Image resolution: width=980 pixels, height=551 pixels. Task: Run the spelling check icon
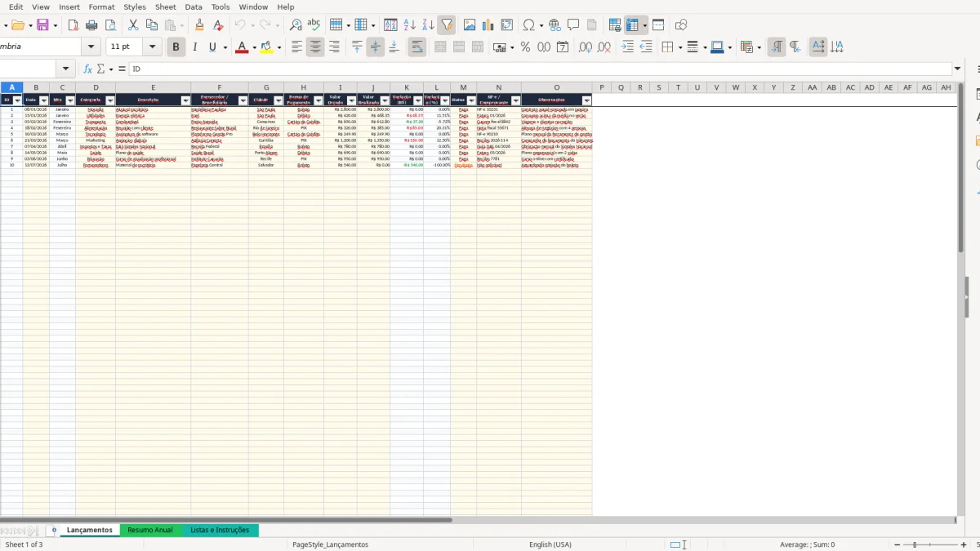[314, 25]
